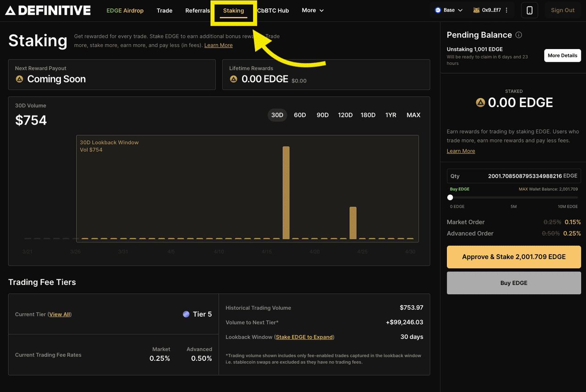Go to the EDGE Airdrop tab
The width and height of the screenshot is (586, 392).
125,11
